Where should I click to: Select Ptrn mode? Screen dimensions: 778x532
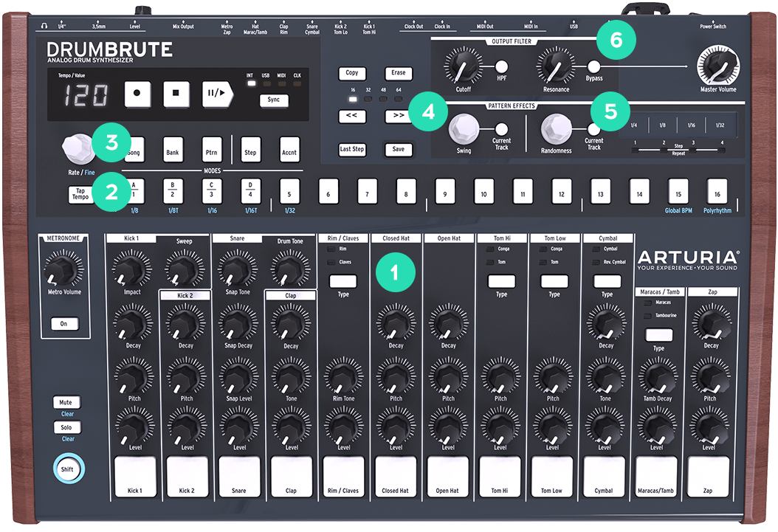coord(211,151)
